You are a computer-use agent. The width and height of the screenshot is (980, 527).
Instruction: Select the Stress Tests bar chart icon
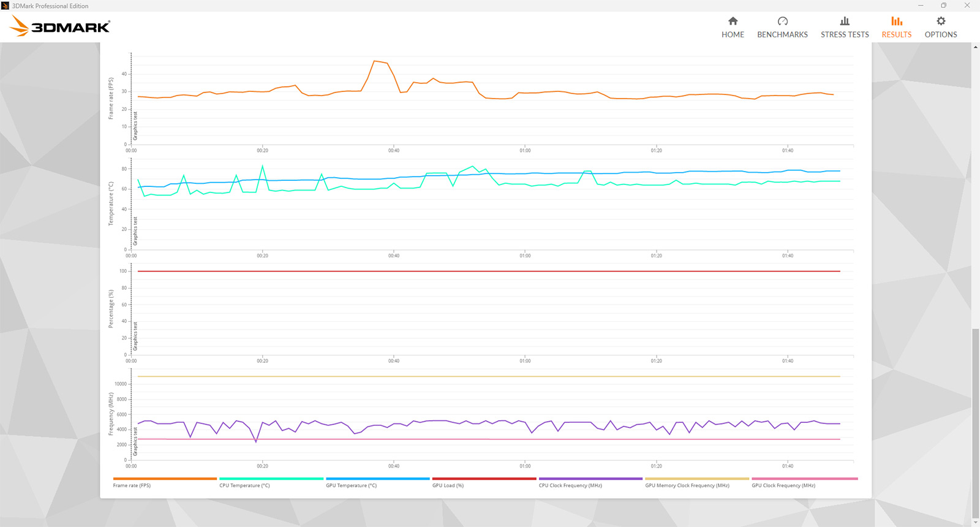click(x=845, y=21)
